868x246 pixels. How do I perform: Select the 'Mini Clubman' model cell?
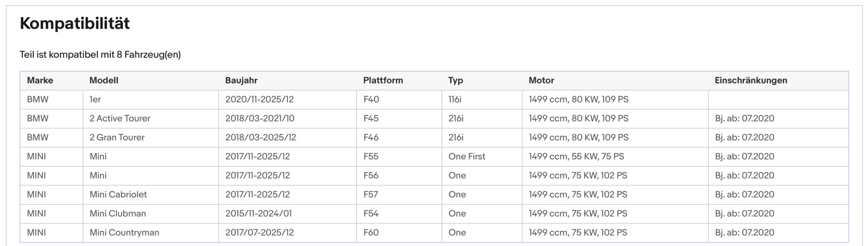150,214
